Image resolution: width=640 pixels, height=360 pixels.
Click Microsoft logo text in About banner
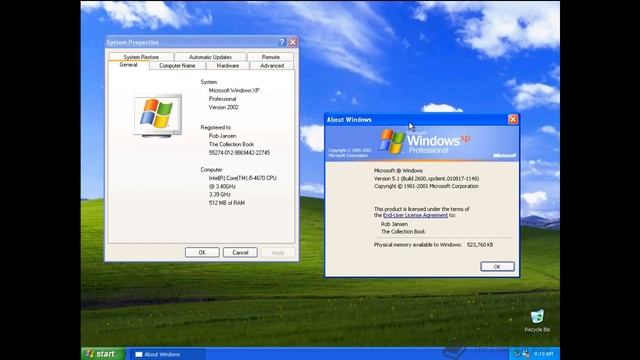pyautogui.click(x=504, y=156)
